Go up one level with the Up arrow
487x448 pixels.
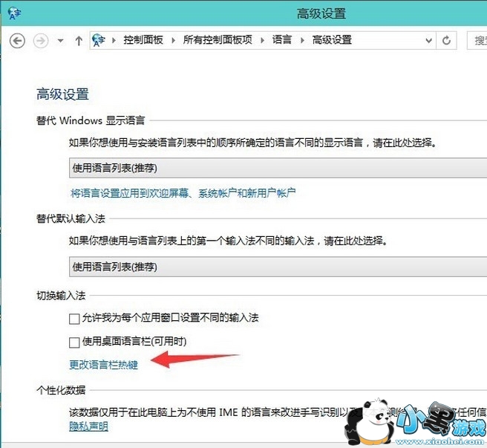79,41
